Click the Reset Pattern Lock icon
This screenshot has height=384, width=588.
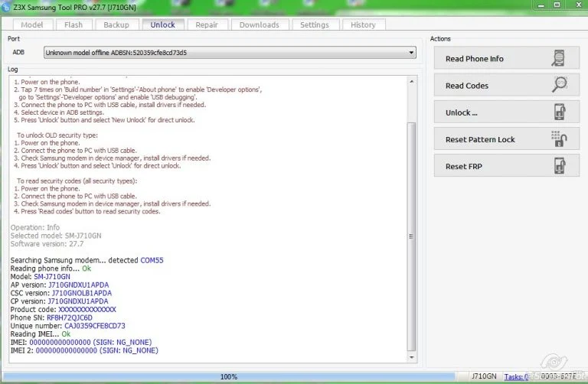(559, 139)
